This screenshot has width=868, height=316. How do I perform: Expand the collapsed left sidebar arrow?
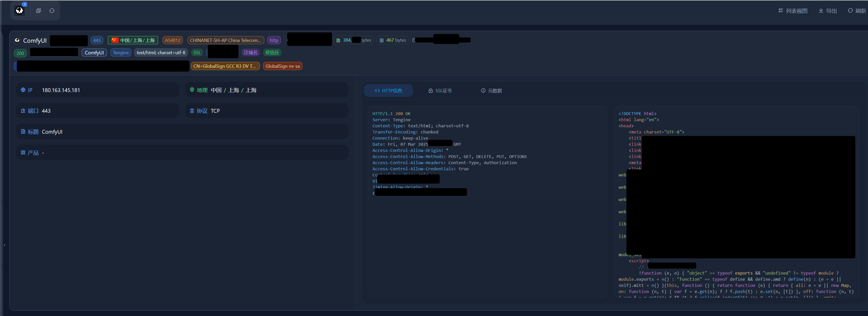5,245
